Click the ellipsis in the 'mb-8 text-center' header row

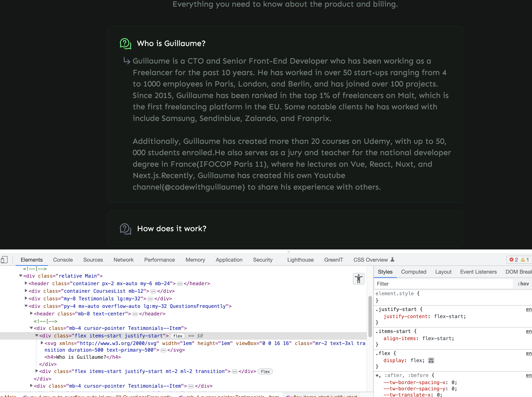tap(135, 314)
